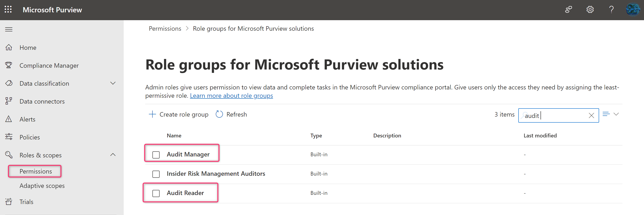644x215 pixels.
Task: Go to Compliance Manager in sidebar
Action: click(x=49, y=65)
